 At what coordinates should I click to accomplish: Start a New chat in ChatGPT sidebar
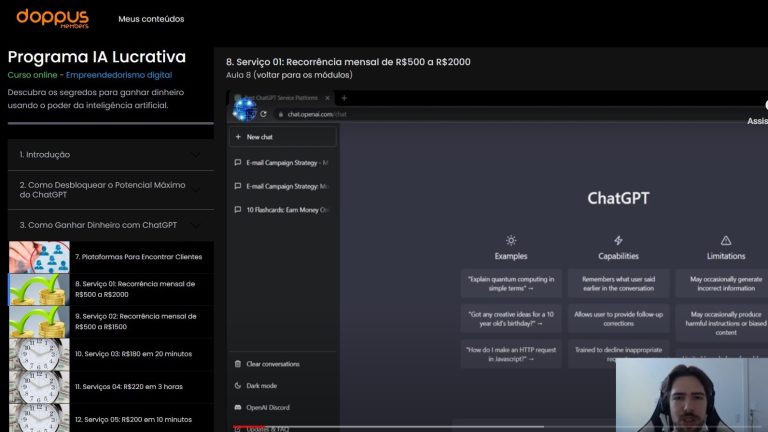(283, 137)
